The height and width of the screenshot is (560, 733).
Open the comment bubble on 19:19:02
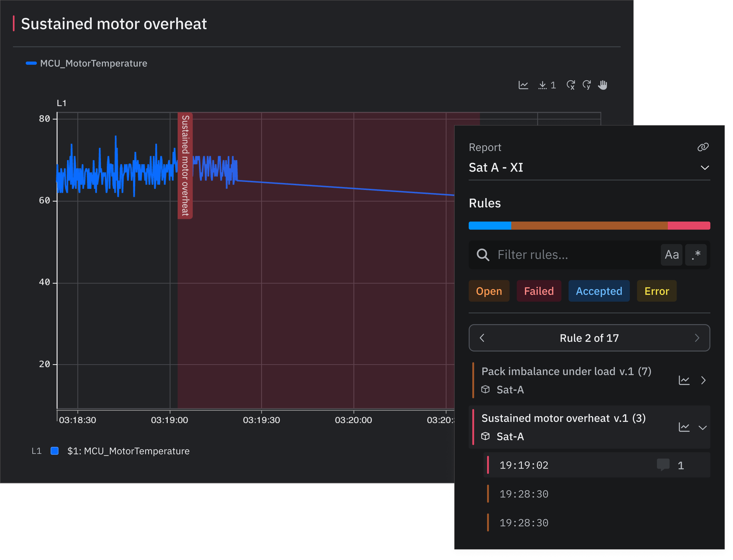click(663, 465)
